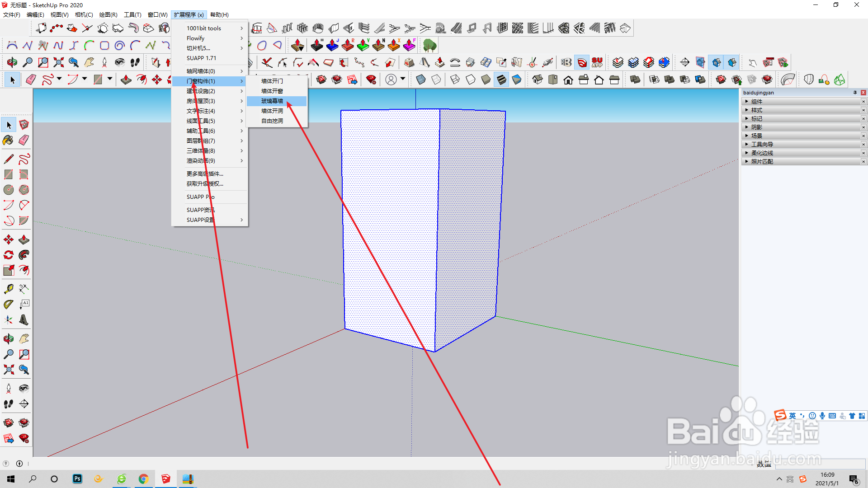Expand the 柔化边线 panel
The width and height of the screenshot is (868, 488).
tap(762, 153)
